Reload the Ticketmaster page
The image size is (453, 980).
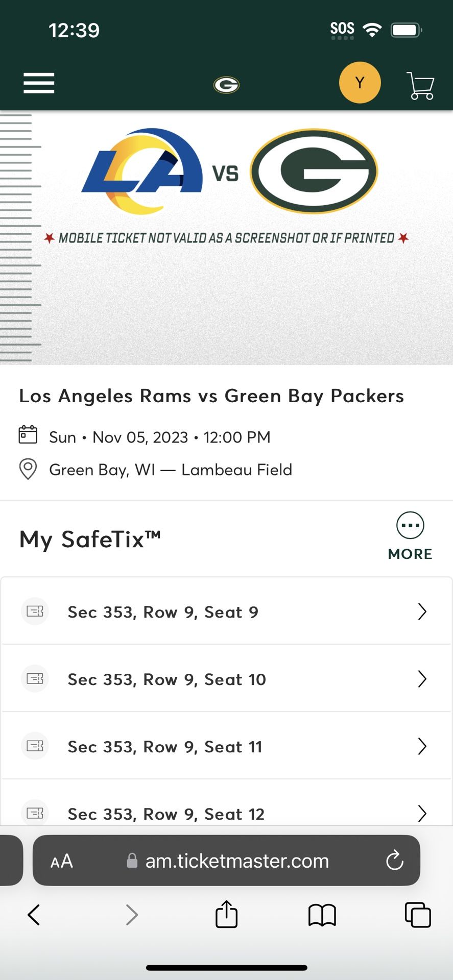click(394, 861)
